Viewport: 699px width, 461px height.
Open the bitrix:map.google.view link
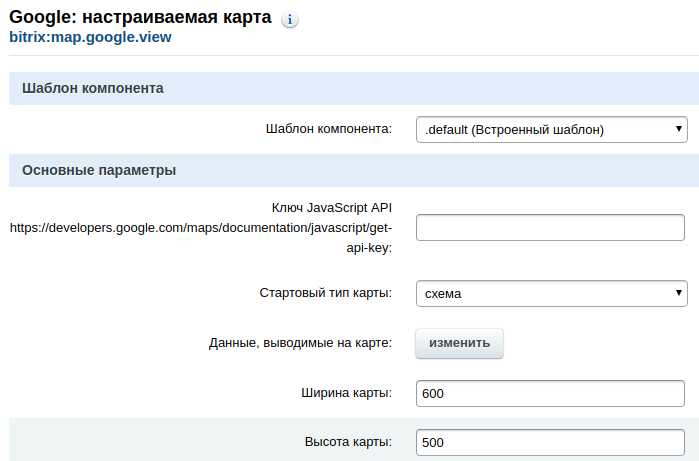90,37
